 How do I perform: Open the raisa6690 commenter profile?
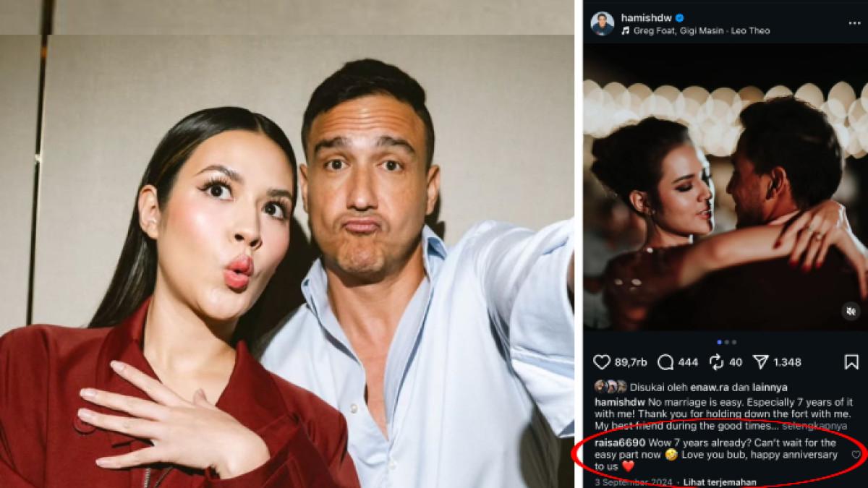pos(619,442)
